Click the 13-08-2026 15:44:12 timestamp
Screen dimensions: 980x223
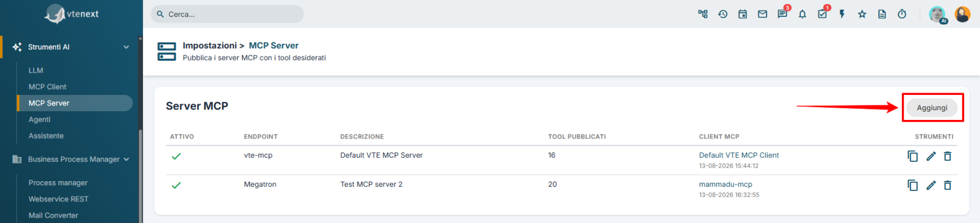(x=729, y=166)
